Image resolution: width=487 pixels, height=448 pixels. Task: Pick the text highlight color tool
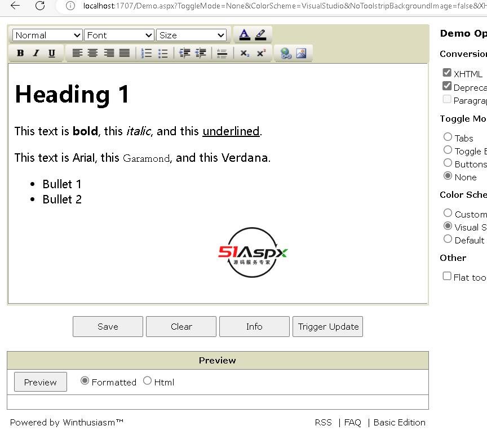260,34
